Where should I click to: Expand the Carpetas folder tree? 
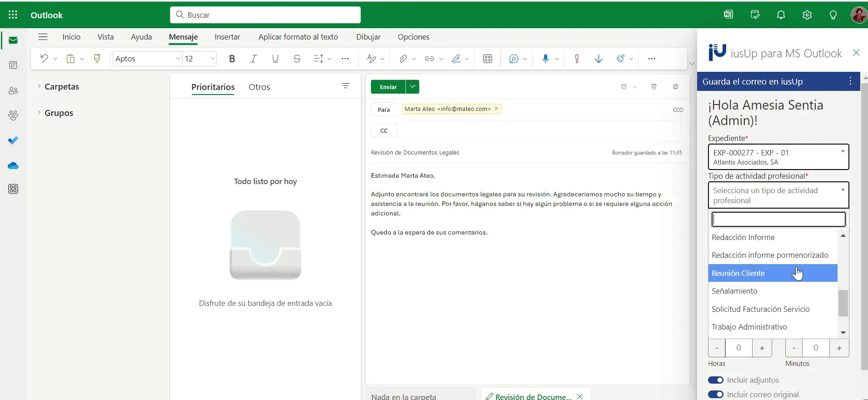pos(39,86)
